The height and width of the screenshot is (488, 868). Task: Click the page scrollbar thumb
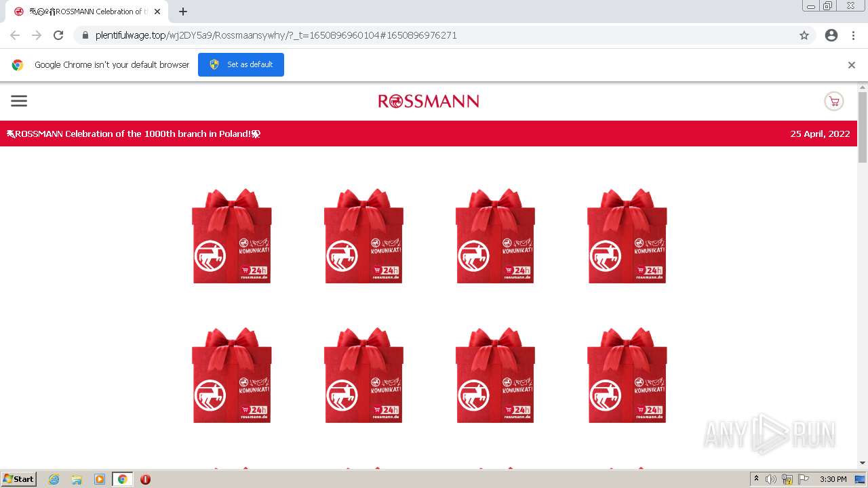tap(863, 127)
